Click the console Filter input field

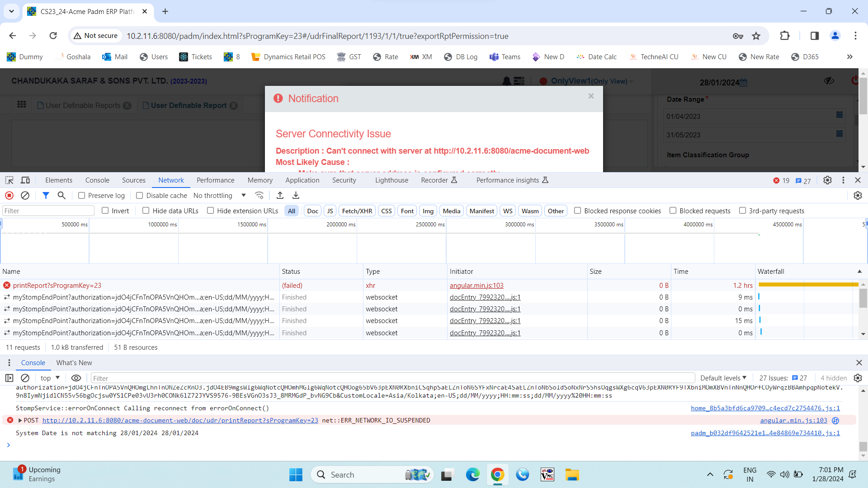(392, 378)
